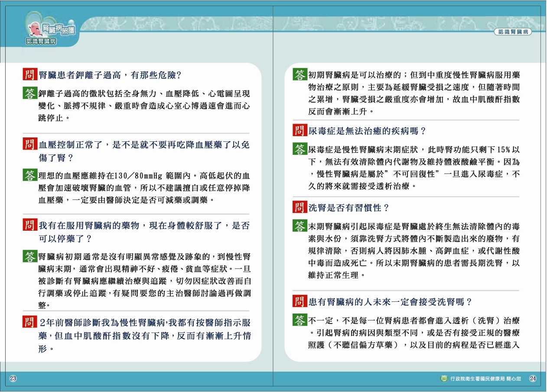Click the 認識腎臟病 header pill on right page
The width and height of the screenshot is (547, 392).
(x=513, y=32)
